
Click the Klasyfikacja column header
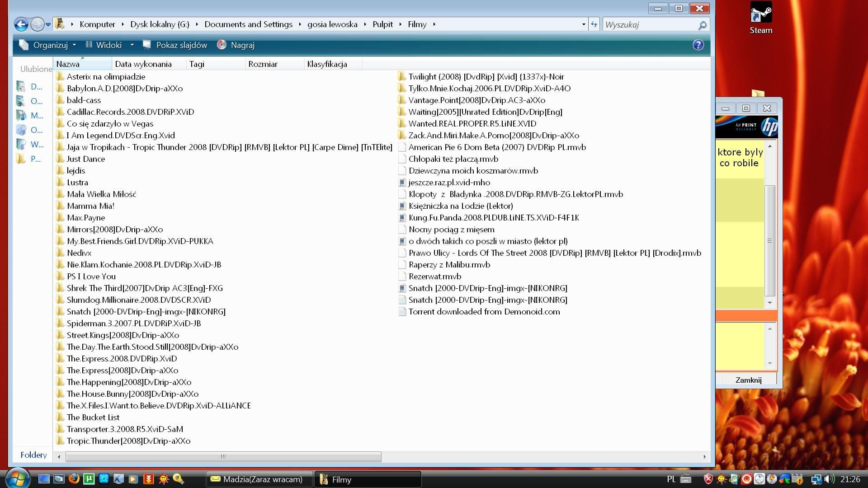pyautogui.click(x=333, y=64)
